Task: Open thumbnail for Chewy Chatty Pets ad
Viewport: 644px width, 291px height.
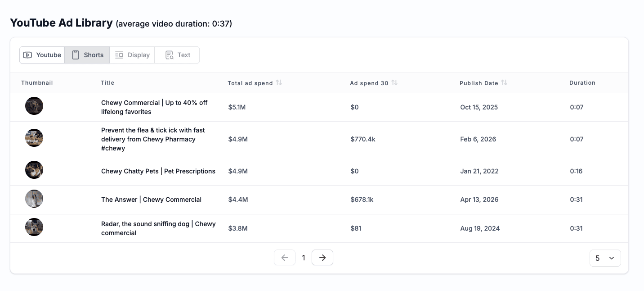Action: point(34,170)
